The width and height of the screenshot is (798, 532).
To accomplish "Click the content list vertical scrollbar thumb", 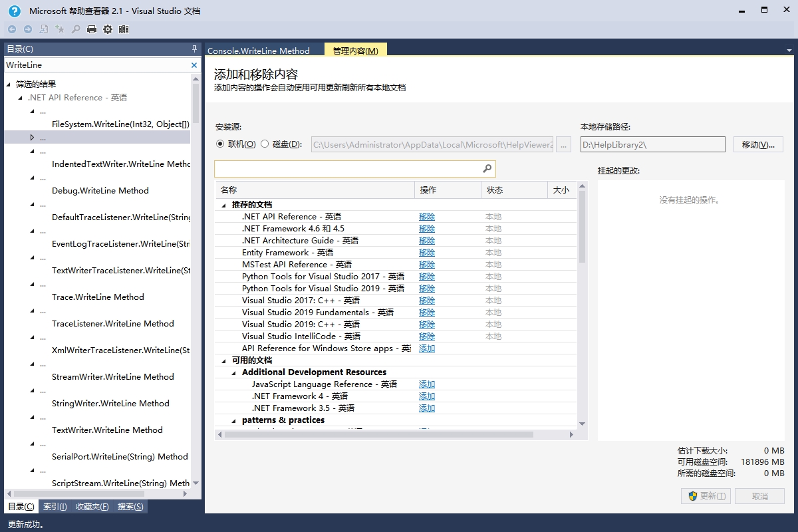I will (582, 226).
